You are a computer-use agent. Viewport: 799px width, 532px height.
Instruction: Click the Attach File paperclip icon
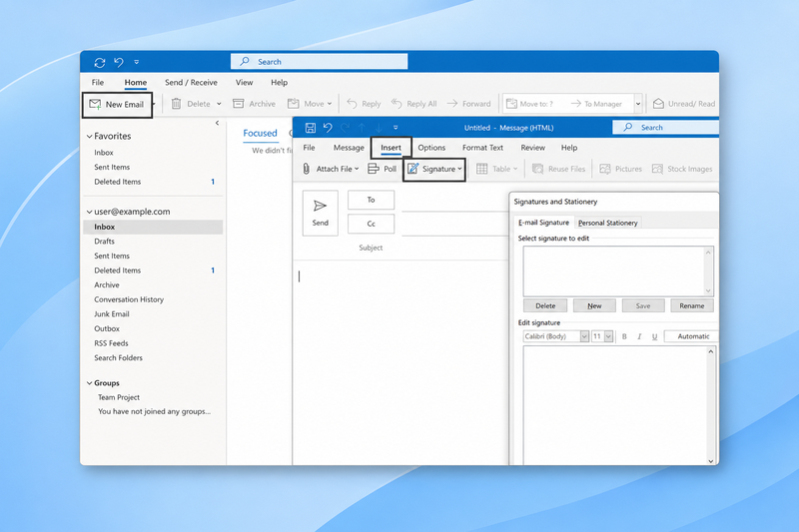pyautogui.click(x=306, y=169)
